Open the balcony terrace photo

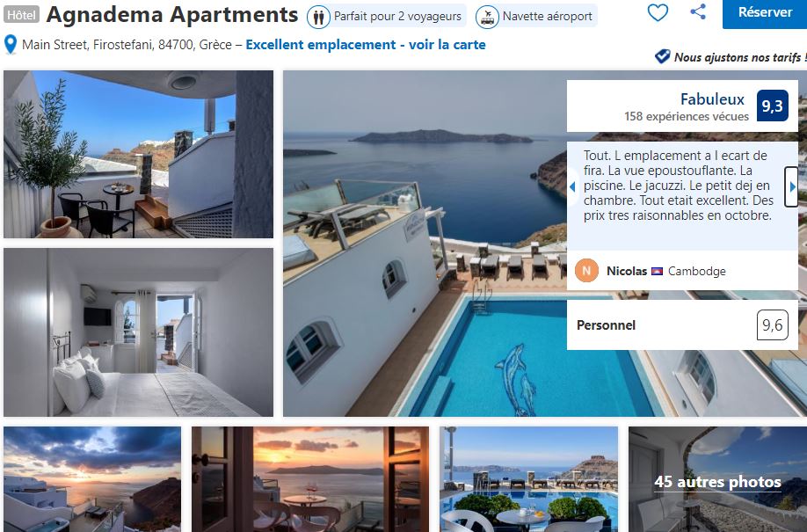click(138, 154)
